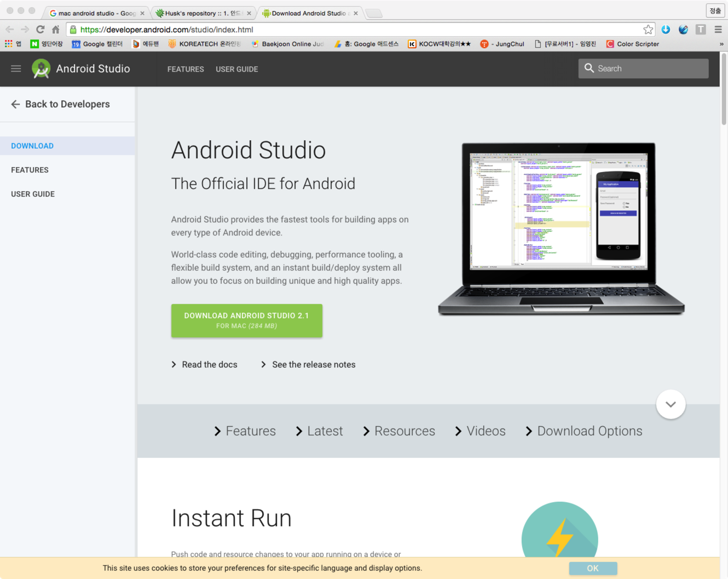Open the JungChul bookmark
This screenshot has width=728, height=579.
[x=502, y=44]
